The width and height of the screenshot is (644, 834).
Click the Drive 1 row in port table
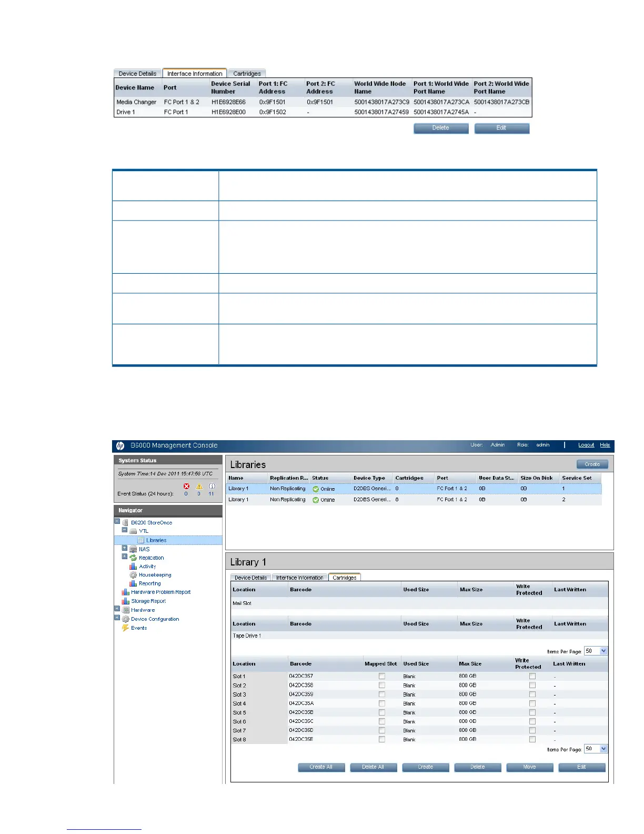pos(323,112)
